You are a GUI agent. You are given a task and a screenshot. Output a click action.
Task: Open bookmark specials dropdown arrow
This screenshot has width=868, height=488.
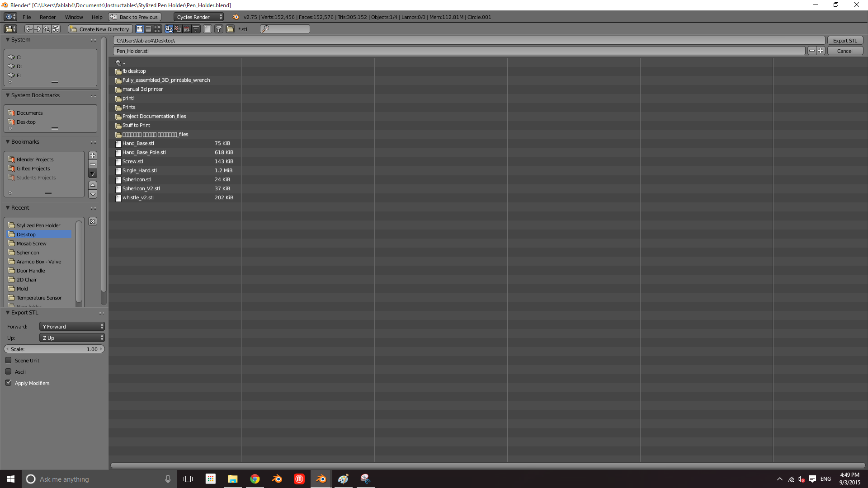point(93,174)
